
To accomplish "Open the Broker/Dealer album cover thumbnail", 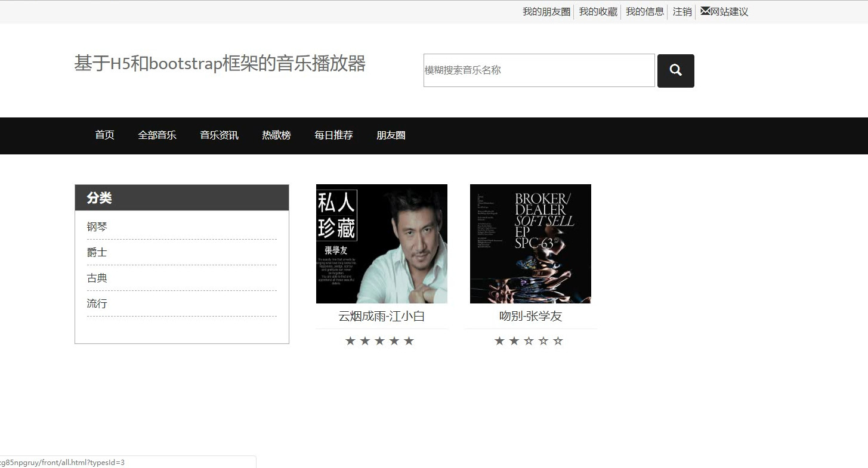I will tap(530, 244).
